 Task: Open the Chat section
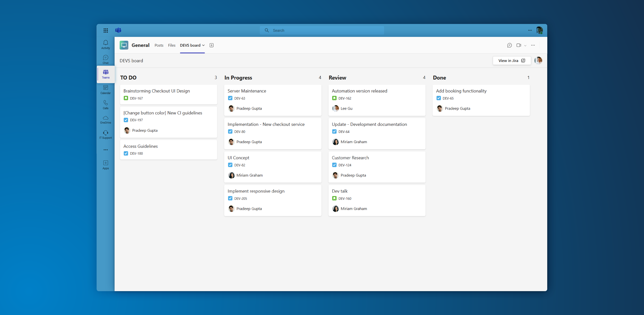coord(105,59)
